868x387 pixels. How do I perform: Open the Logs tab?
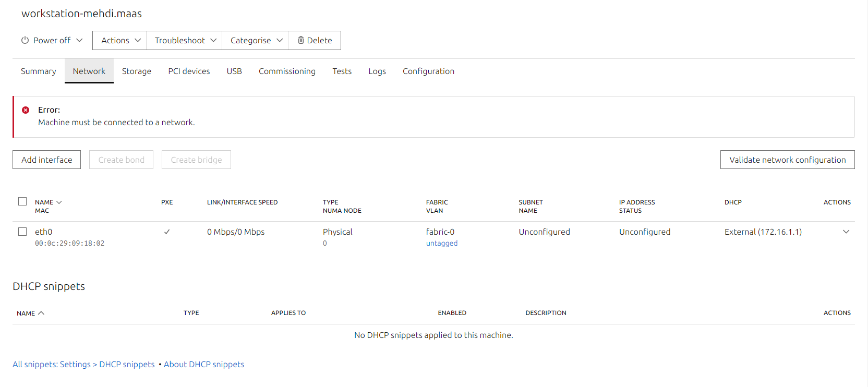coord(377,71)
